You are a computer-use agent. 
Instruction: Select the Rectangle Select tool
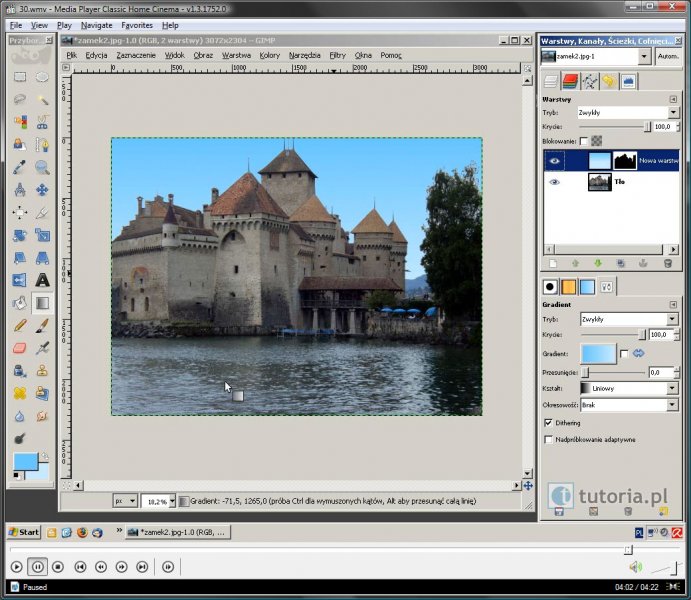(20, 77)
